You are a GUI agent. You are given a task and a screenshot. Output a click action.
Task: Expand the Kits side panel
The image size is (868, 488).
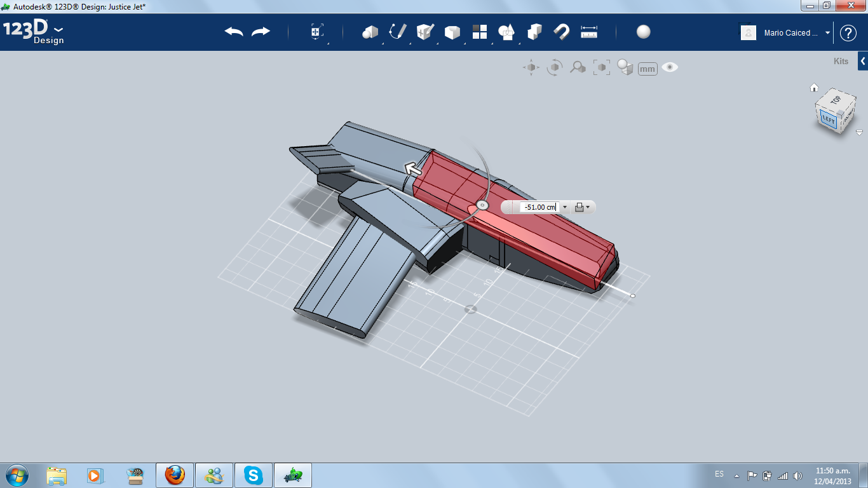[862, 61]
